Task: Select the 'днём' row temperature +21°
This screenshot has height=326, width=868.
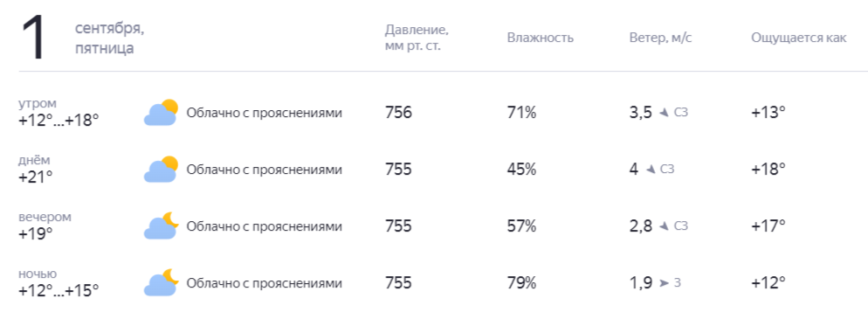Action: pyautogui.click(x=36, y=177)
